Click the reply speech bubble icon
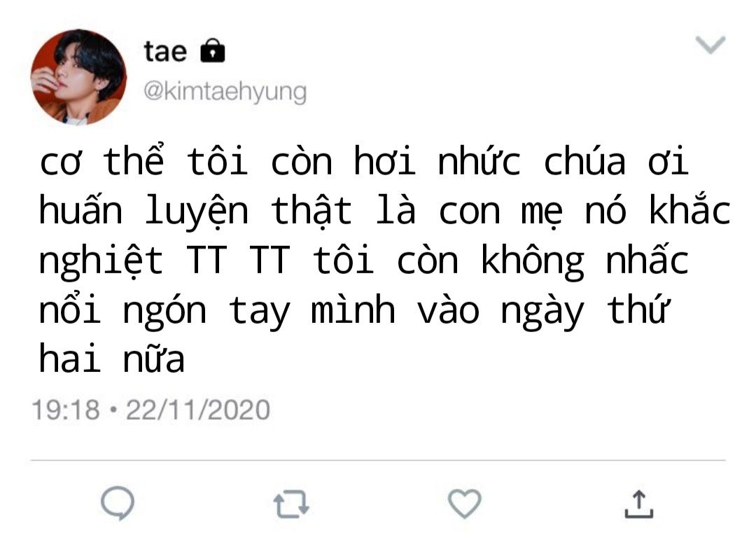The width and height of the screenshot is (756, 545). pyautogui.click(x=118, y=503)
